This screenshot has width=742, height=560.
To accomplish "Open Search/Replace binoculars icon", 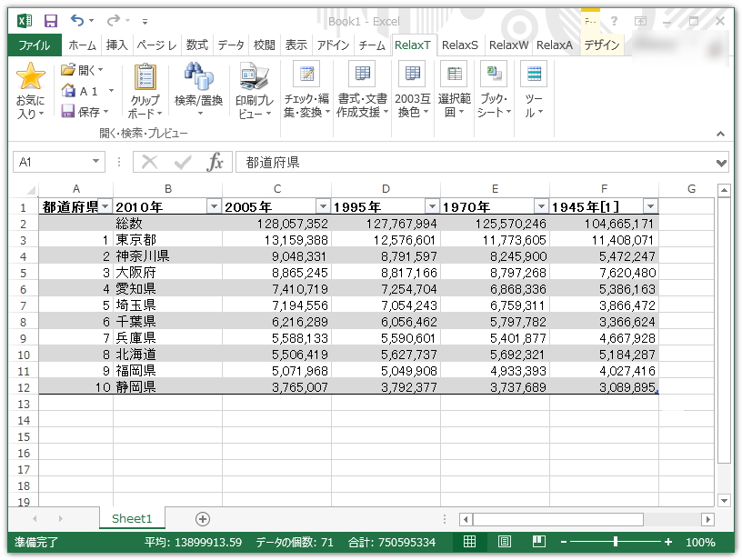I will click(198, 76).
